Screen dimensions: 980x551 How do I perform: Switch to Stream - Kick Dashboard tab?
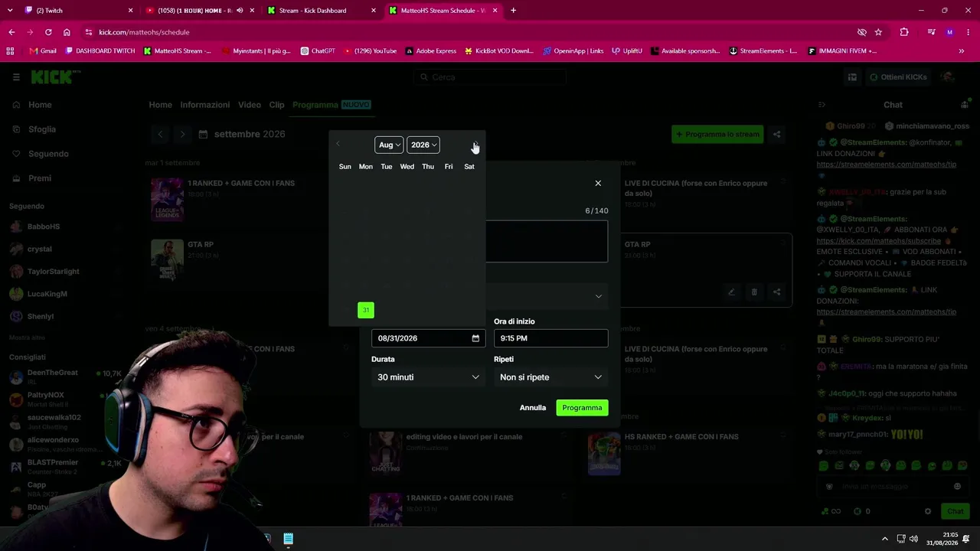[320, 11]
